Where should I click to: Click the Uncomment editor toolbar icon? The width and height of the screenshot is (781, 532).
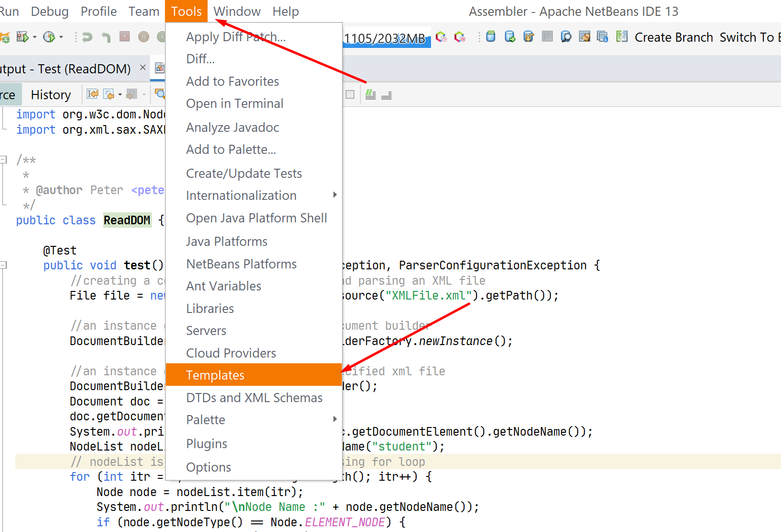(x=386, y=95)
